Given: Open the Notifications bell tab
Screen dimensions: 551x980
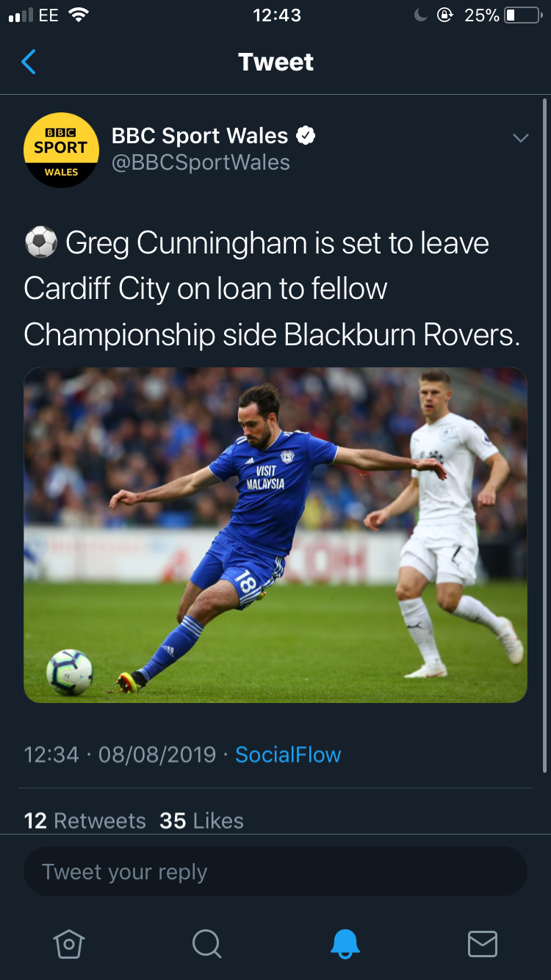Looking at the screenshot, I should tap(345, 943).
